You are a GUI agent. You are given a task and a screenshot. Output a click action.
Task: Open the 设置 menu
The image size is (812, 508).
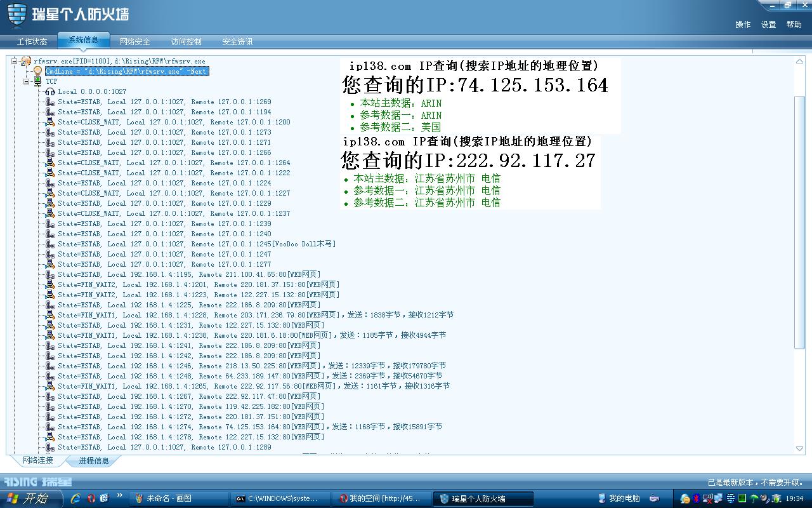click(x=768, y=24)
